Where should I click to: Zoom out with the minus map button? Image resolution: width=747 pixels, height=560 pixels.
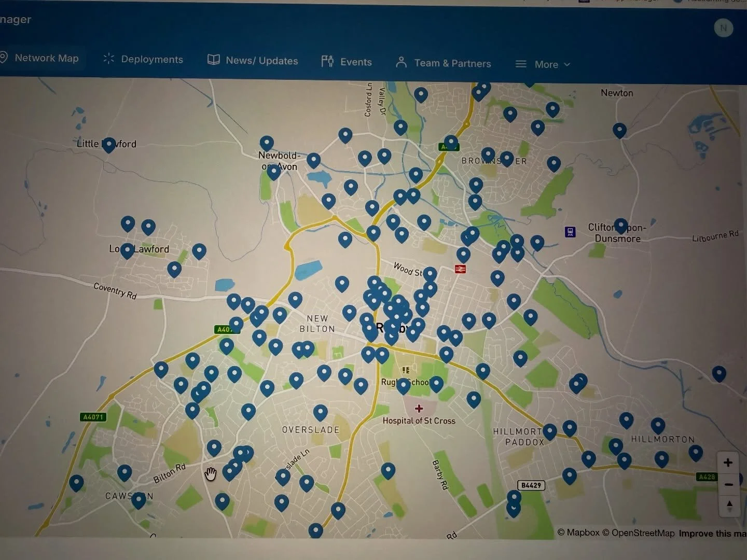click(728, 484)
